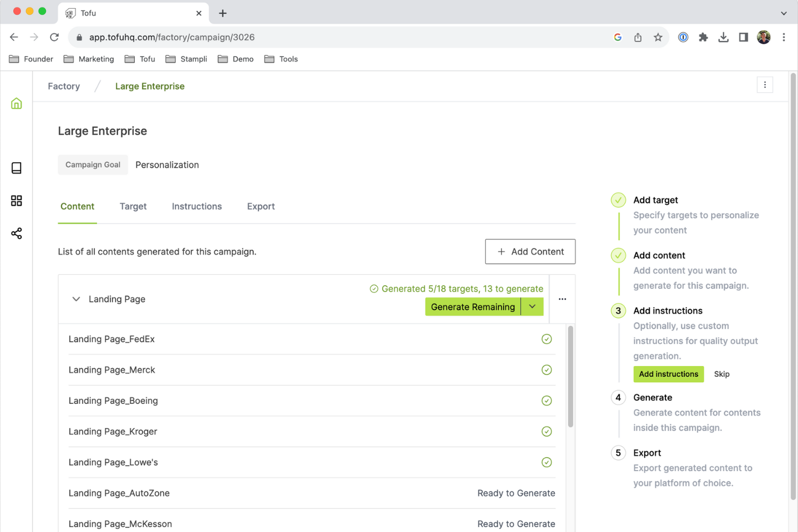Open the Demo bookmarks folder
This screenshot has width=798, height=532.
[236, 59]
